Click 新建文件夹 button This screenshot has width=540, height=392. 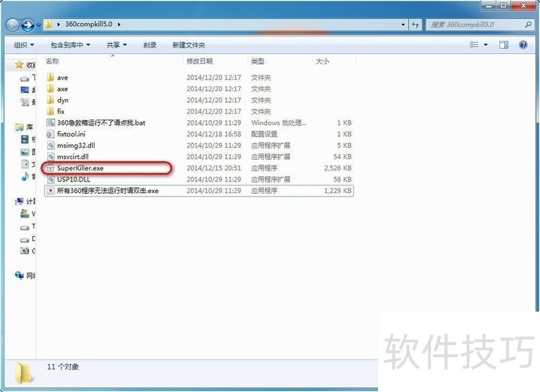(188, 45)
